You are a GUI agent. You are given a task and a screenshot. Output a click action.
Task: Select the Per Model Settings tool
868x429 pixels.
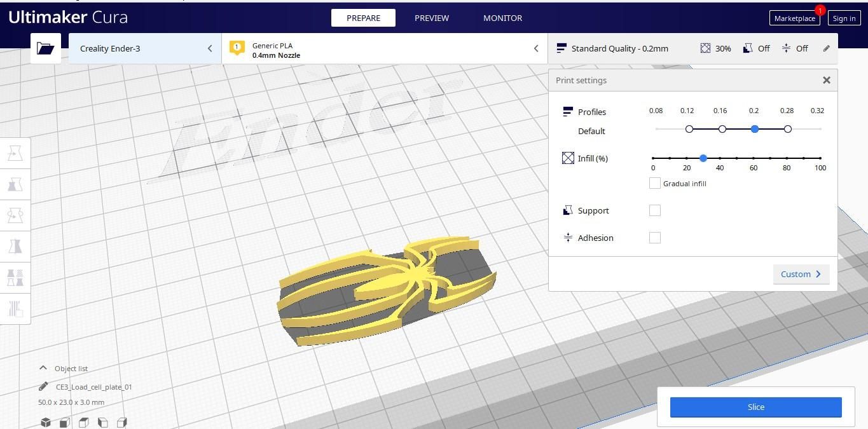15,278
